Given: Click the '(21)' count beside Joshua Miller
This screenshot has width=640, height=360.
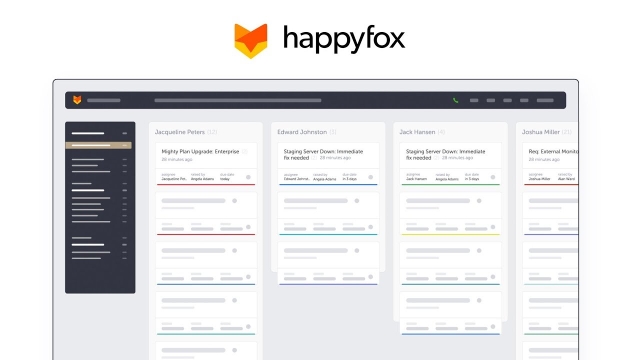Looking at the screenshot, I should pyautogui.click(x=567, y=132).
